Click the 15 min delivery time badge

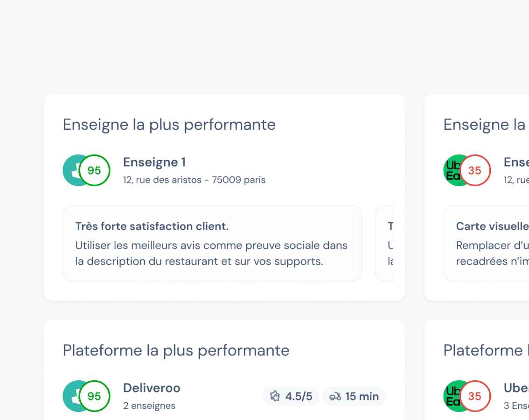(x=354, y=396)
